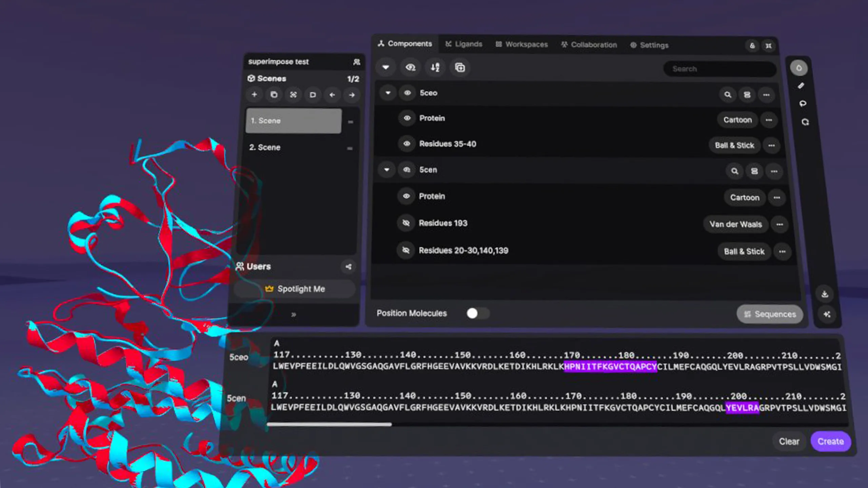Collapse the 5cen component group
This screenshot has height=488, width=868.
tap(387, 170)
